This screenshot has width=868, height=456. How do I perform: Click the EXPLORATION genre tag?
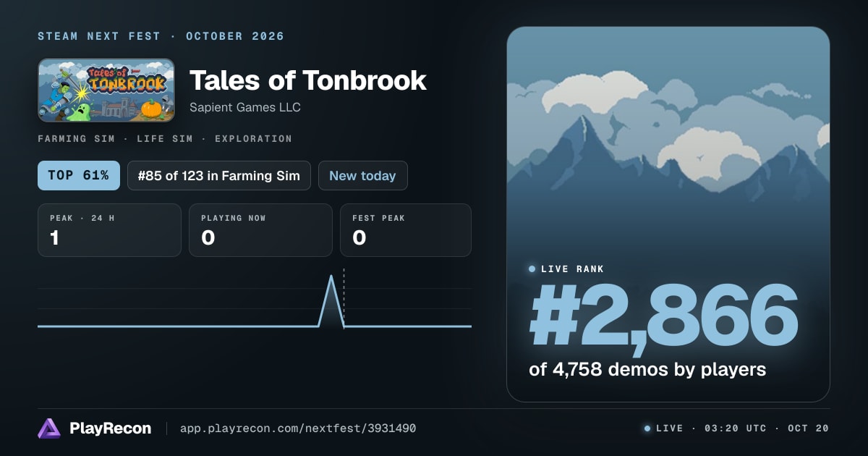pos(253,139)
